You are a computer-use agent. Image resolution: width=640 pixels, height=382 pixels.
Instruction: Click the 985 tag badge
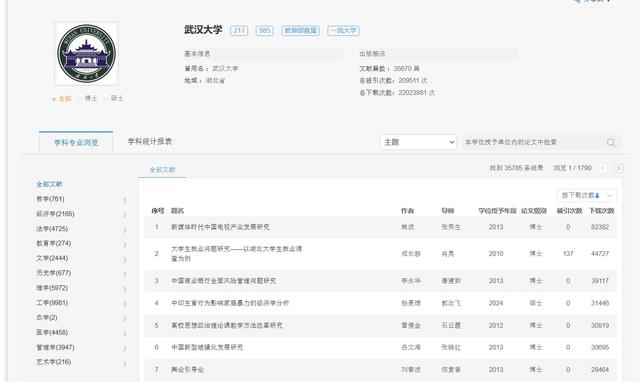pos(264,31)
